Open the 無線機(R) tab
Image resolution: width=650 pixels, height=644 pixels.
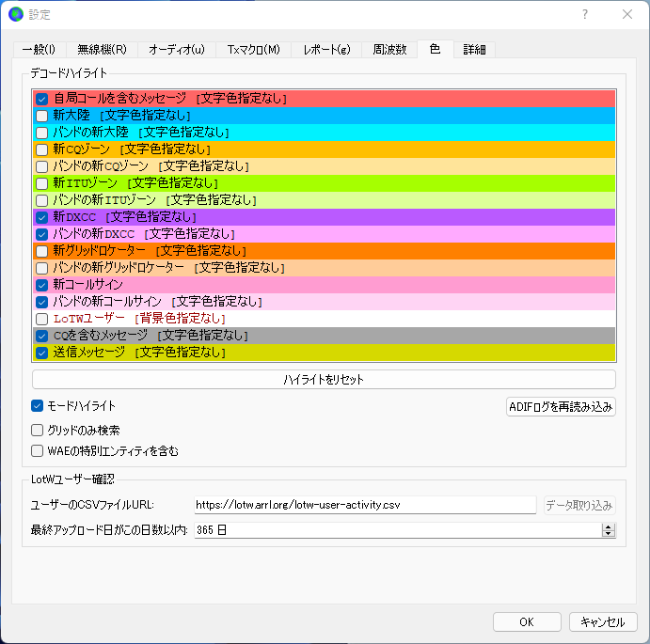pos(102,50)
